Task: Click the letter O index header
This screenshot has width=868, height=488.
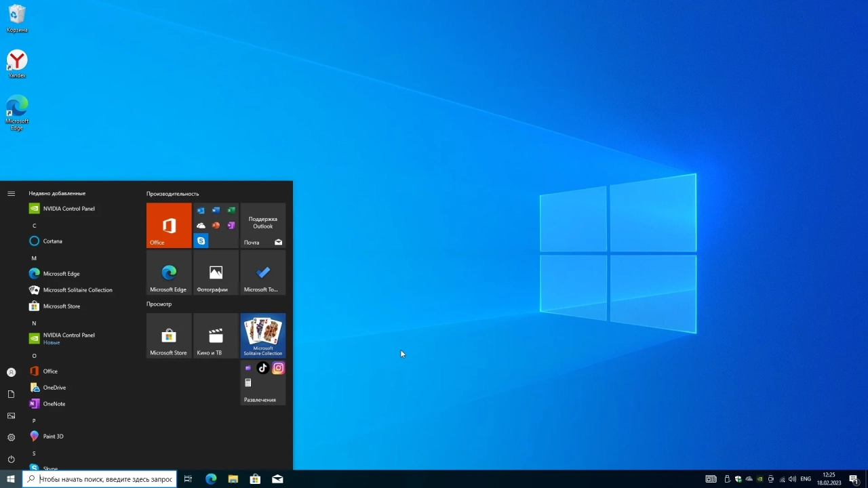Action: point(34,356)
